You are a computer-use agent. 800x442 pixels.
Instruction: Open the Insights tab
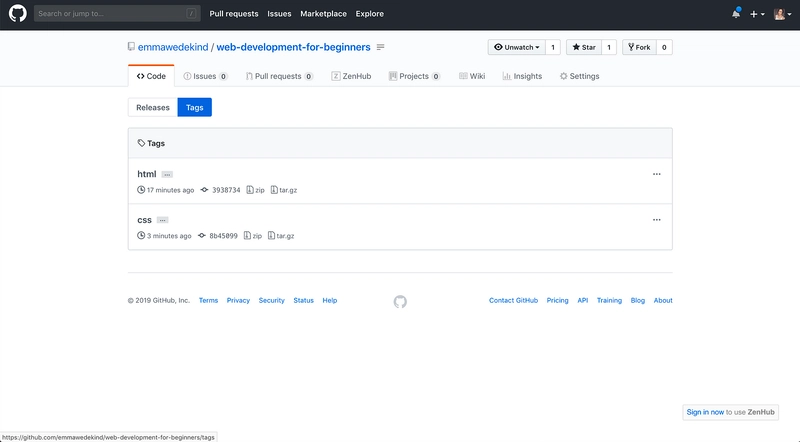[522, 76]
